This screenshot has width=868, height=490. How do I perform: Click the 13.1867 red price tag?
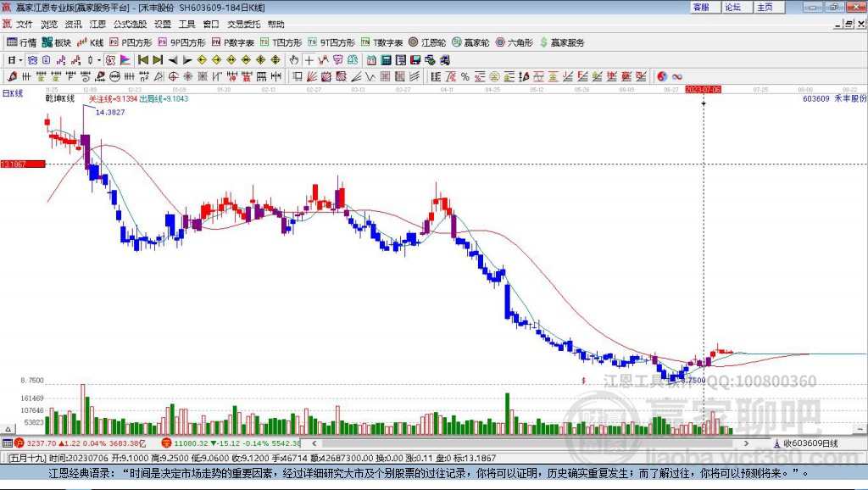23,164
